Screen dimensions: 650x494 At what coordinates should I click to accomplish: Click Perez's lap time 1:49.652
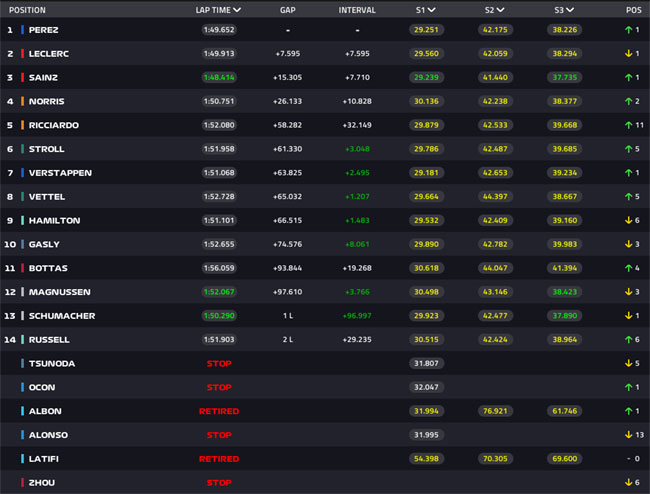point(219,30)
